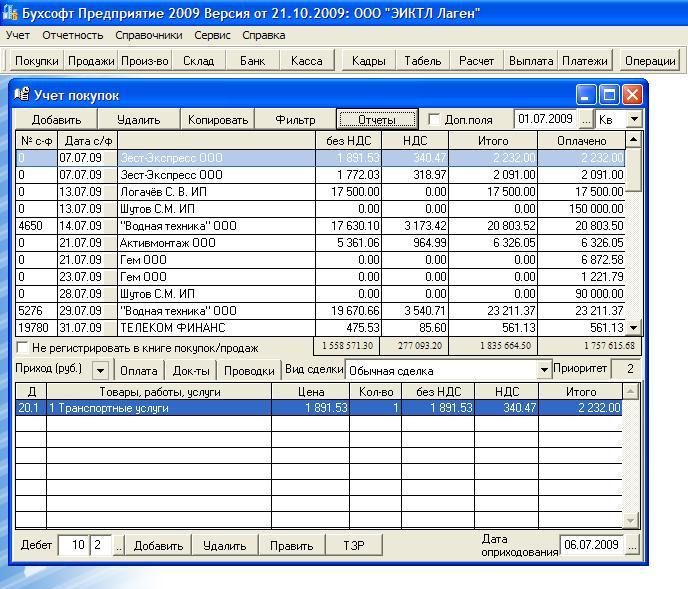This screenshot has height=589, width=688.
Task: Open the Вид сделки combo box
Action: coord(544,370)
